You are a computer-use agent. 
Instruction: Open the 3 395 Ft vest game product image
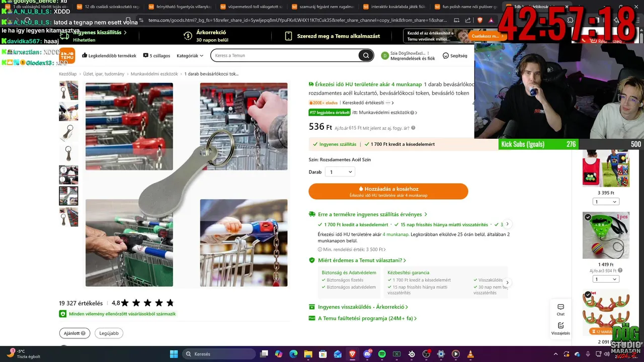tap(606, 168)
